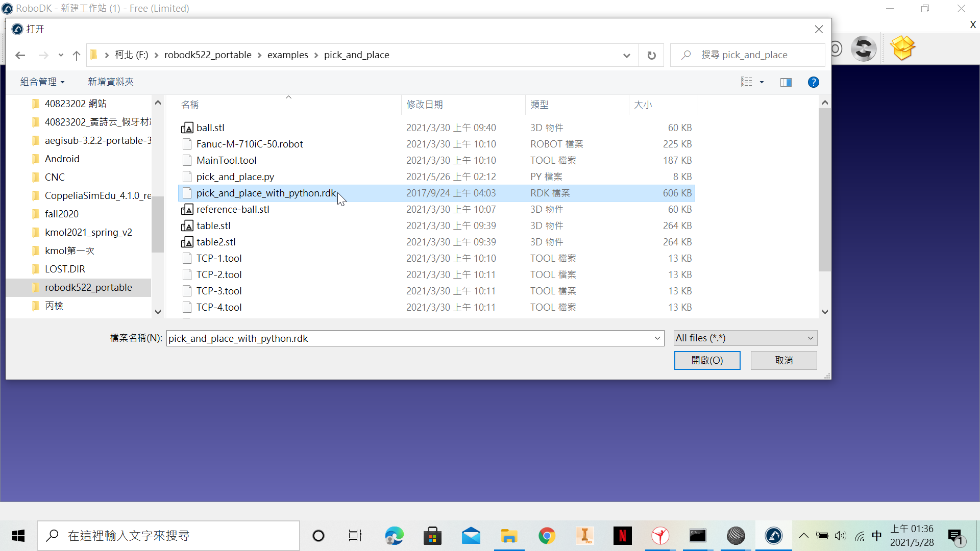Image resolution: width=980 pixels, height=551 pixels.
Task: Select Fanuc-M-710iC-50.robot file
Action: pos(436,144)
